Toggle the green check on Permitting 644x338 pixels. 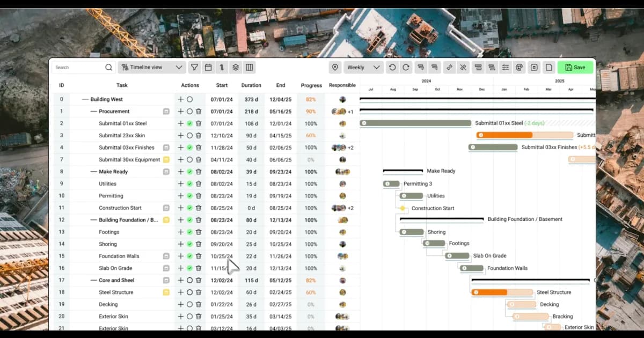pos(189,196)
